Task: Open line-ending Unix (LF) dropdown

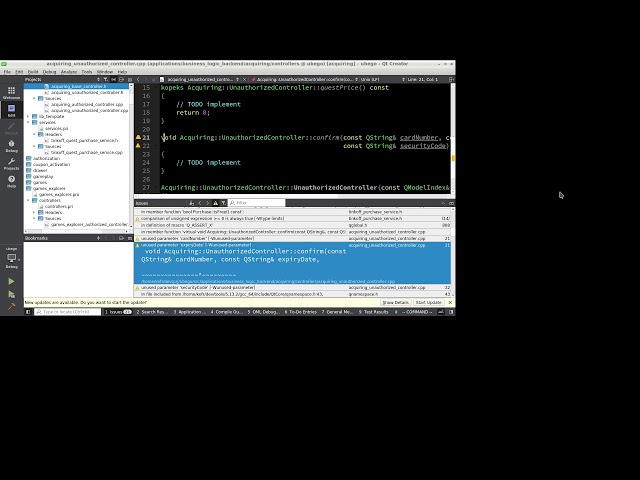Action: click(x=383, y=80)
